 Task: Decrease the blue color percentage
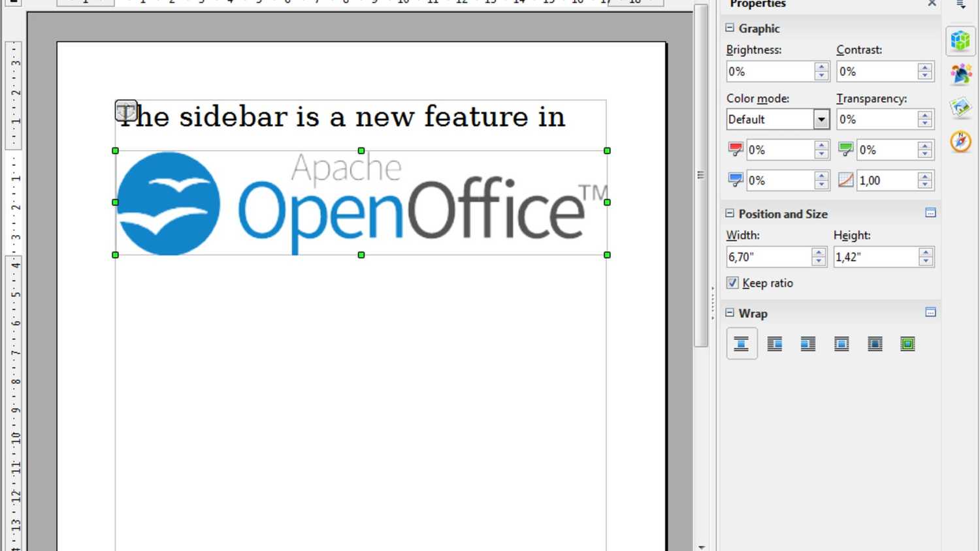coord(822,185)
